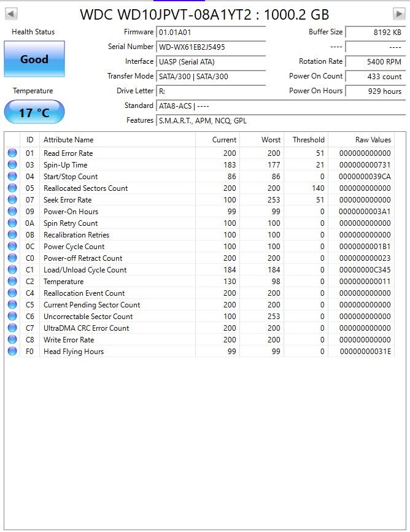Click status orb for Reallocated Sectors Count
Image resolution: width=410 pixels, height=532 pixels.
click(x=12, y=188)
